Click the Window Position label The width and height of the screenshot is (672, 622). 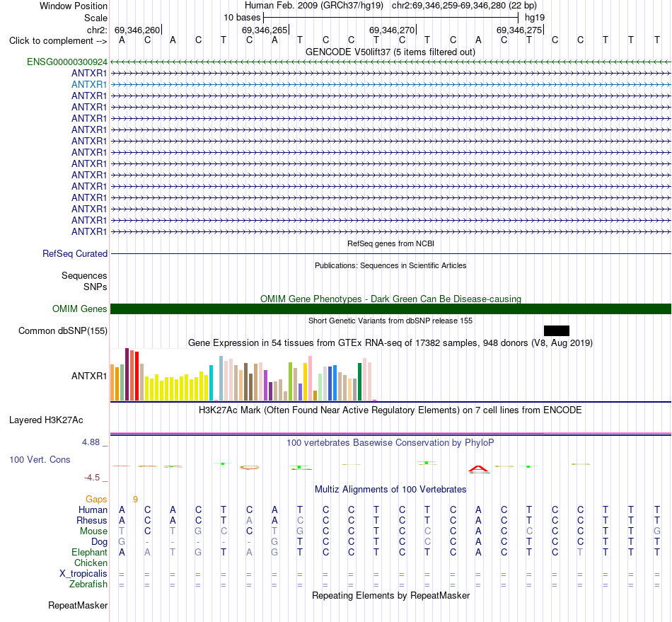[x=74, y=6]
